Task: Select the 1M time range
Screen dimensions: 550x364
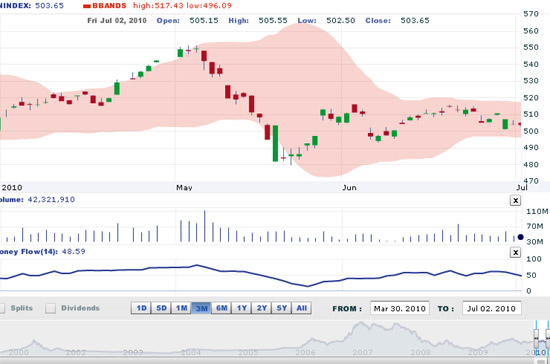Action: pos(181,308)
